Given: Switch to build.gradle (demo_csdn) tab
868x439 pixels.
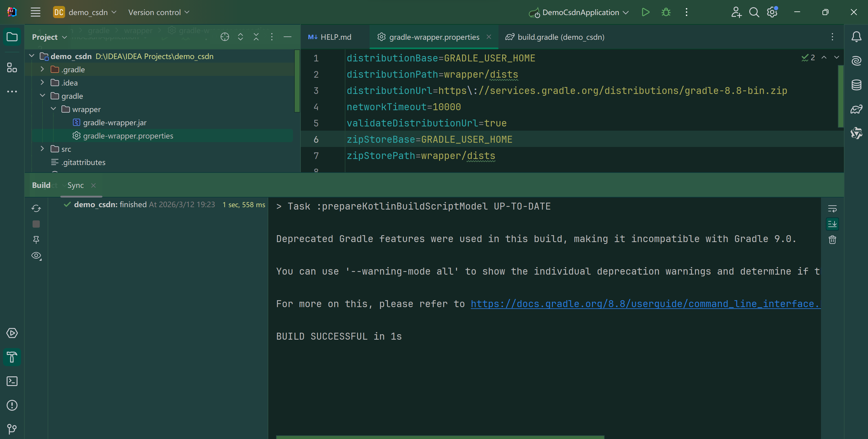Looking at the screenshot, I should click(x=555, y=37).
